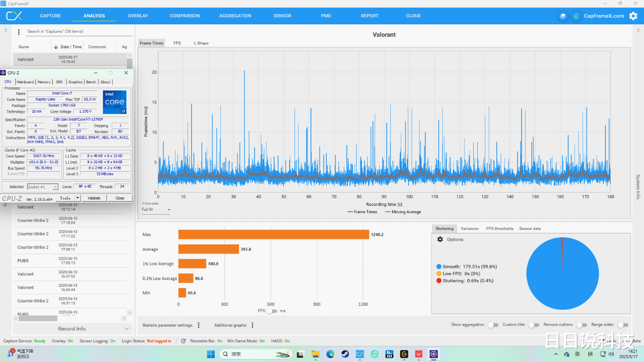
Task: Click the Validate button in CPU-Z
Action: pyautogui.click(x=94, y=198)
